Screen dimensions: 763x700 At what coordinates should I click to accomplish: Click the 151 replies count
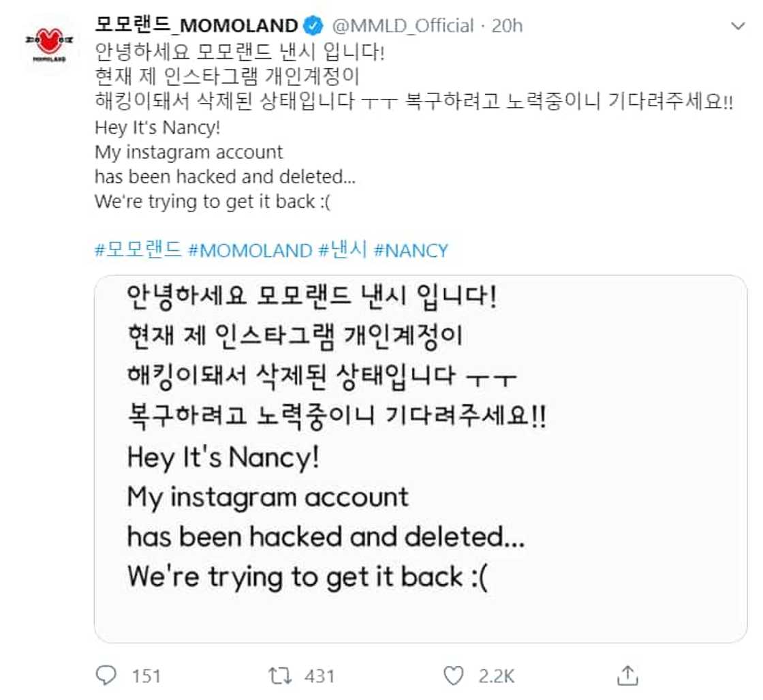(145, 675)
